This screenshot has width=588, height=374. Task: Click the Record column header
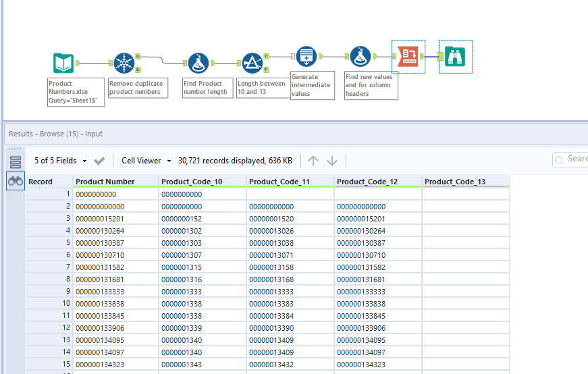coord(49,182)
